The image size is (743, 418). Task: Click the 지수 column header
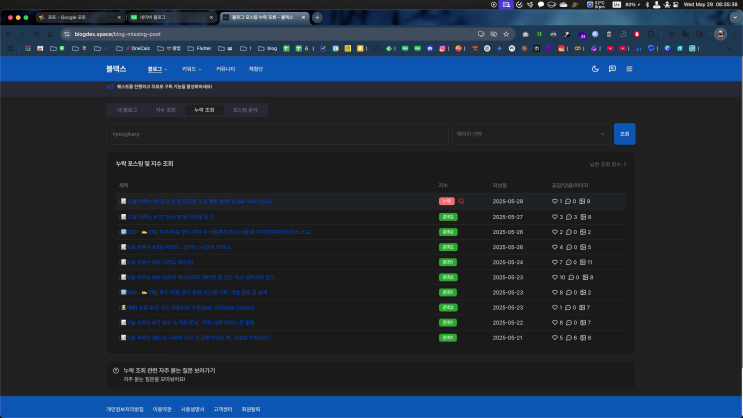[443, 185]
